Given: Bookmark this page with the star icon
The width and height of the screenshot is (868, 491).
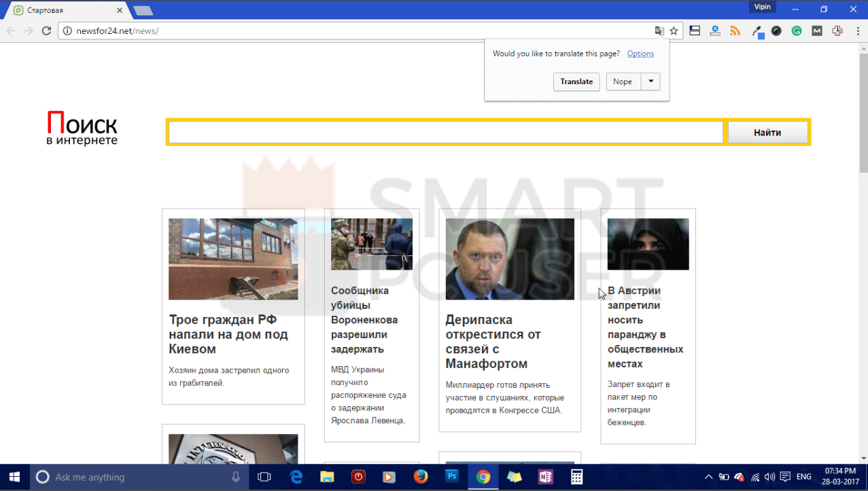Looking at the screenshot, I should (673, 31).
